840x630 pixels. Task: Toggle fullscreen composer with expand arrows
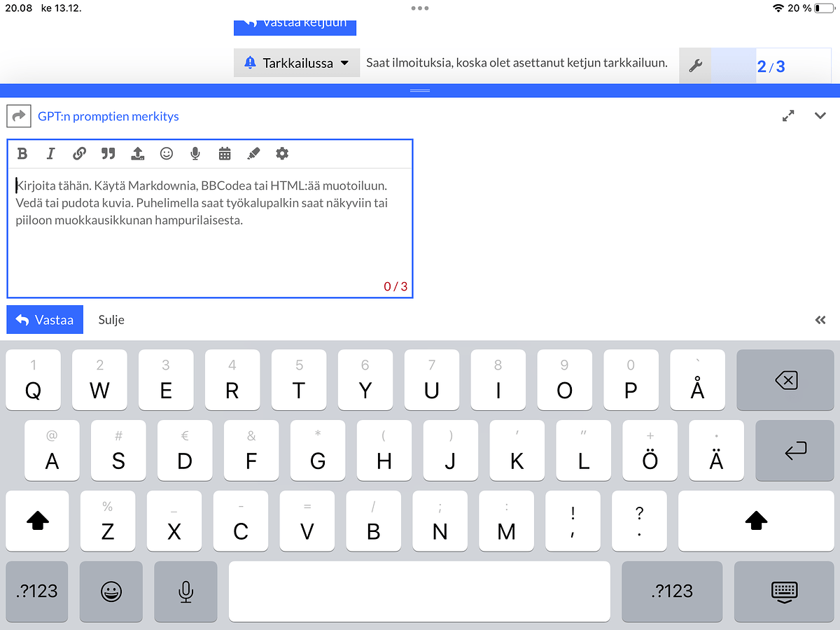pyautogui.click(x=788, y=116)
